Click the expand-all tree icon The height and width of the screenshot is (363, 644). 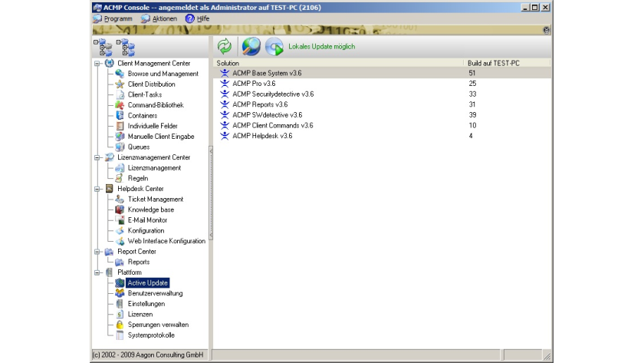[x=101, y=46]
